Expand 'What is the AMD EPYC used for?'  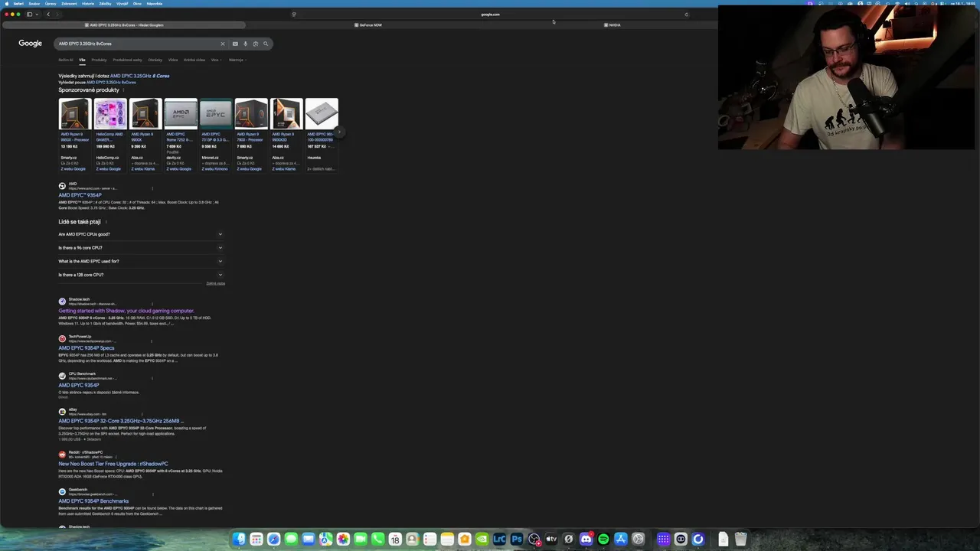pos(142,261)
